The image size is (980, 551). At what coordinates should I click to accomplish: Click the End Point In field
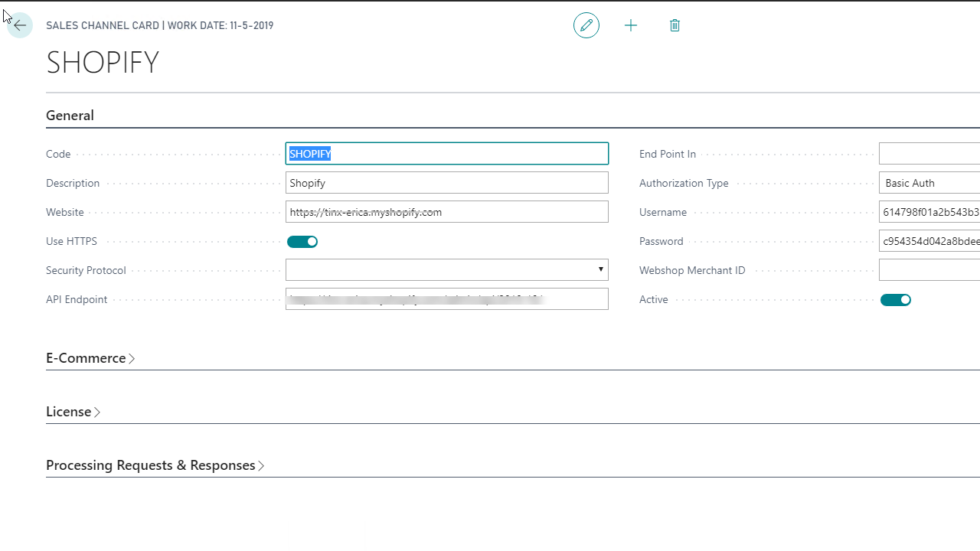(929, 154)
